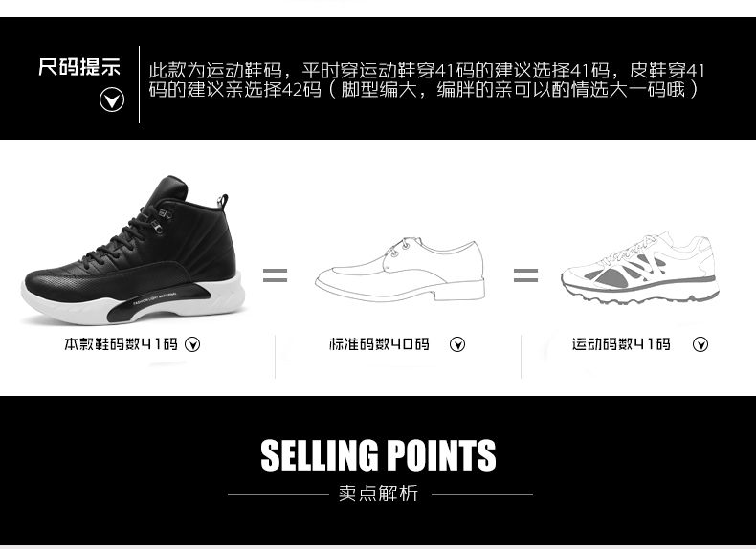Click the second line of sizing text about 42码
756x549 pixels.
point(423,90)
